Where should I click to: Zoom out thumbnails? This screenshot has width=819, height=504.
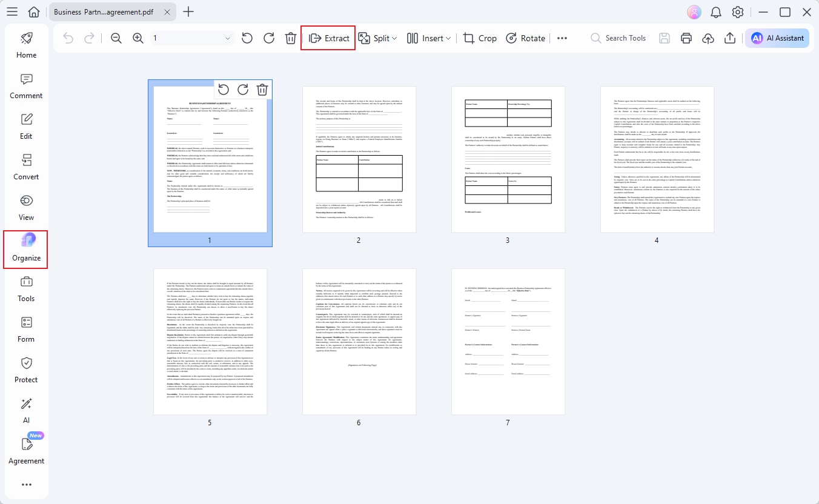pos(116,38)
